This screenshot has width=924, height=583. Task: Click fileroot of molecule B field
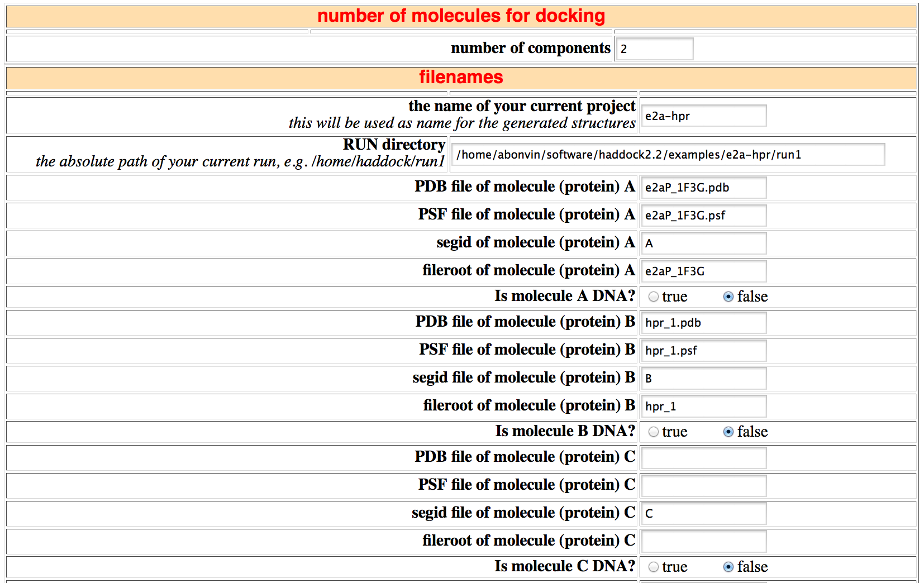[x=704, y=406]
